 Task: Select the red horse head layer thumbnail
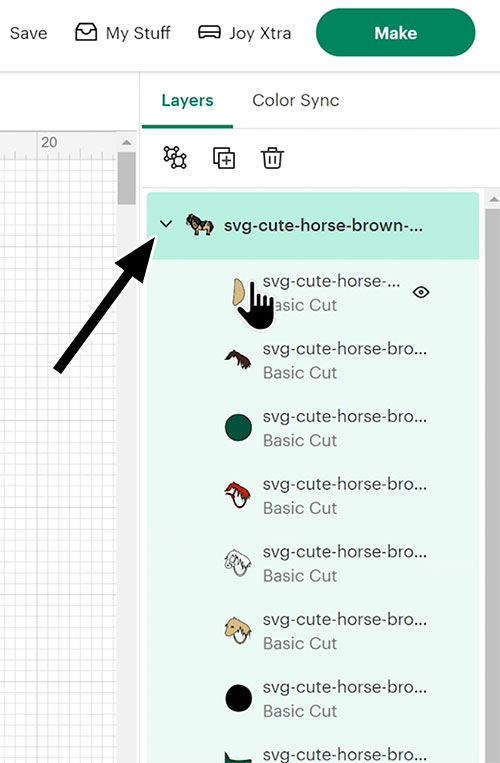[238, 495]
